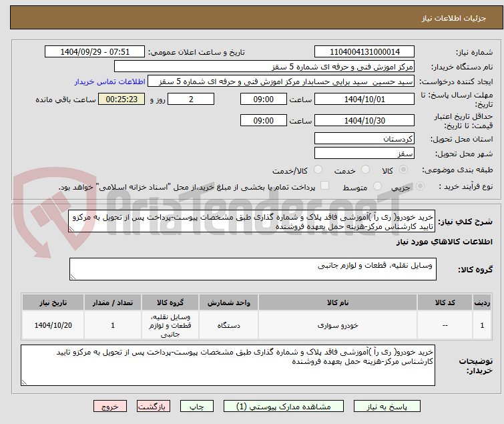Click the 1404/10/20 need date cell
504x424 pixels.
click(53, 325)
